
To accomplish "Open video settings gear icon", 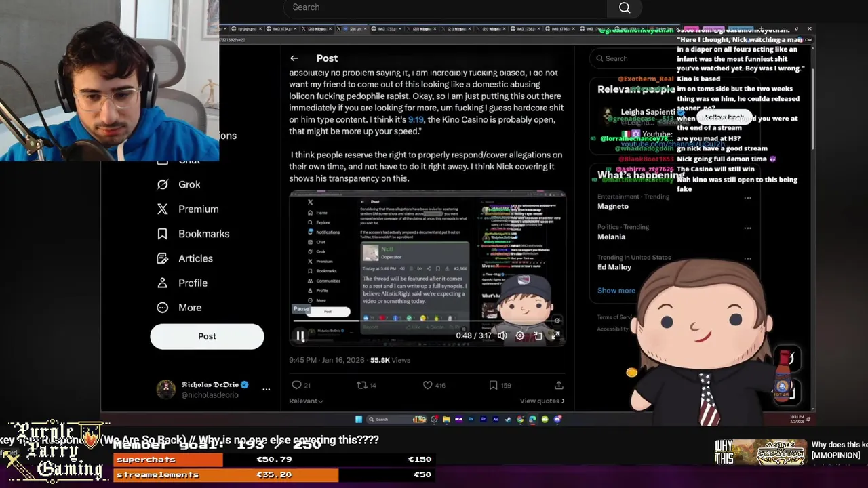I will [x=520, y=335].
